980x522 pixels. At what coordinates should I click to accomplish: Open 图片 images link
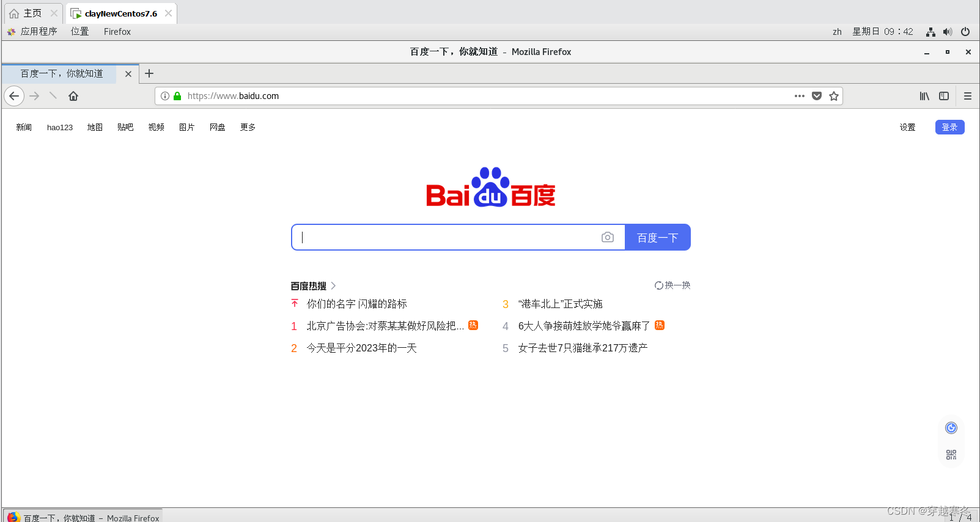click(187, 127)
